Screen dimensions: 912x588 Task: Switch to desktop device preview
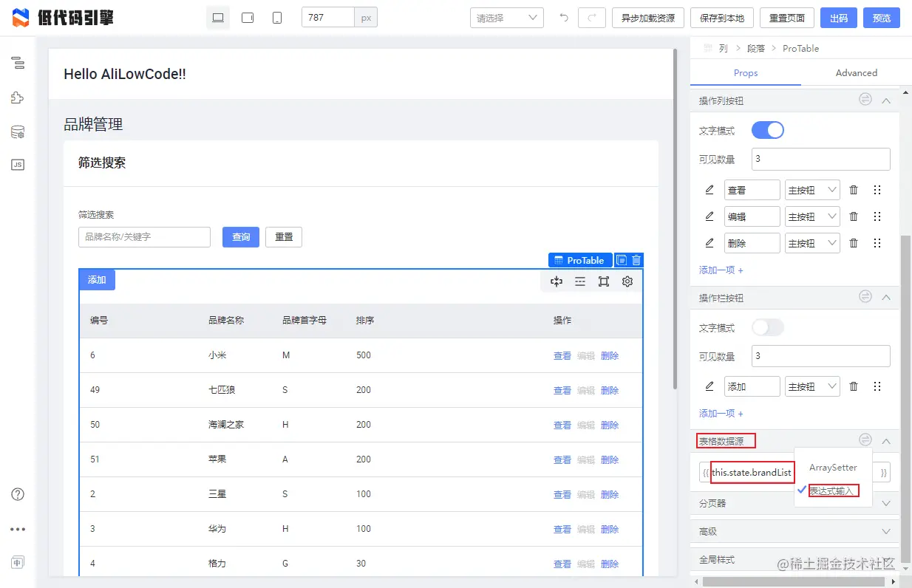(x=218, y=18)
